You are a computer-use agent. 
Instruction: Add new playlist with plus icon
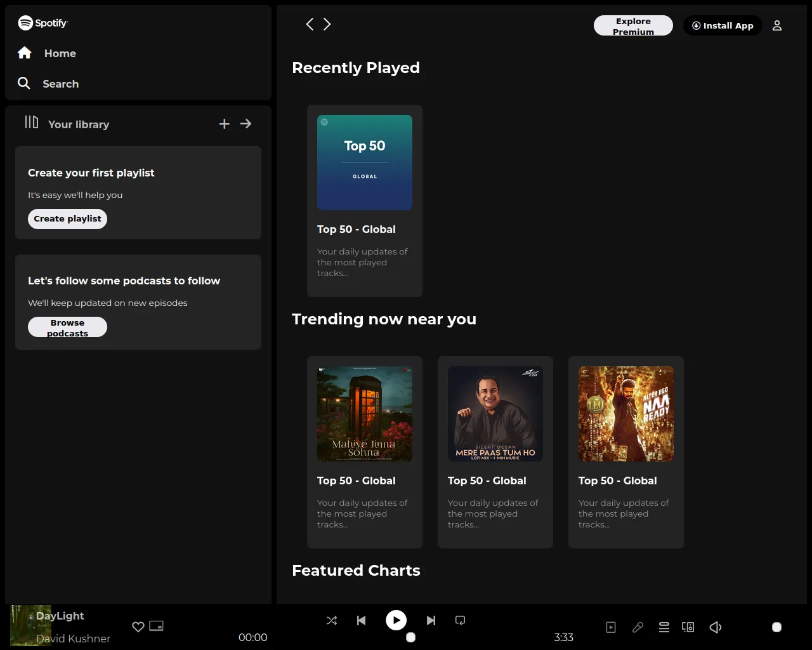224,124
